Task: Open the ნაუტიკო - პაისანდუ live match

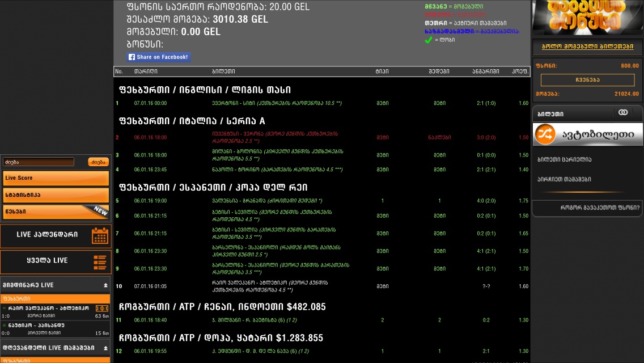Action: point(56,329)
